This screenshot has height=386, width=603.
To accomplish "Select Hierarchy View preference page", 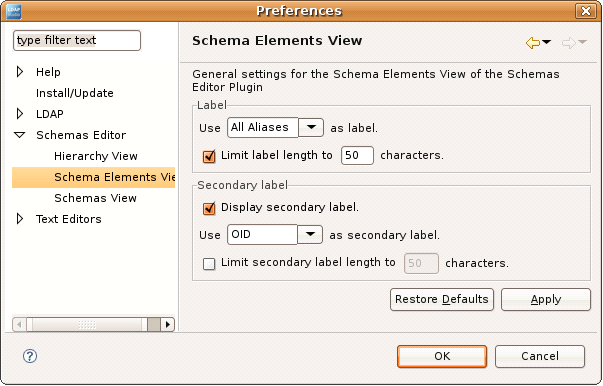I will tap(96, 156).
